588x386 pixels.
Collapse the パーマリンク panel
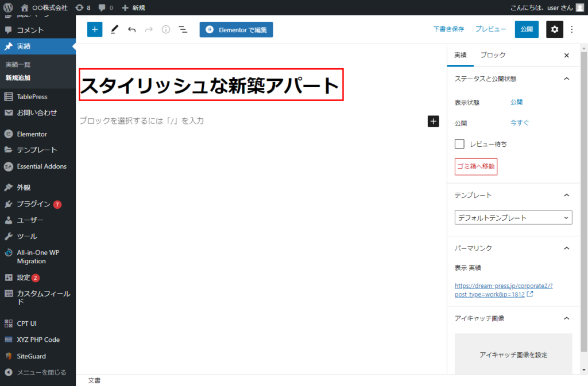click(566, 248)
